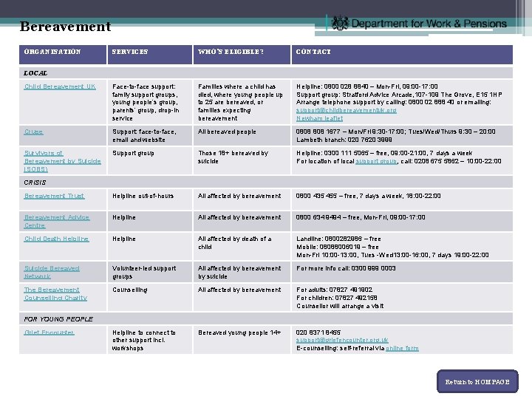The width and height of the screenshot is (532, 399).
Task: Open Survivors of Bereavement by Suicide link
Action: coord(62,161)
